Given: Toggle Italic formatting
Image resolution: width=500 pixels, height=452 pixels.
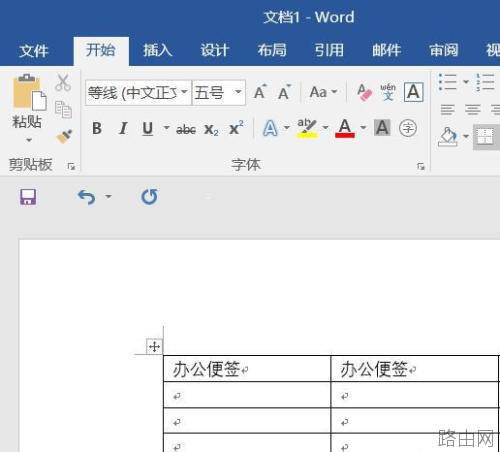Looking at the screenshot, I should 123,128.
